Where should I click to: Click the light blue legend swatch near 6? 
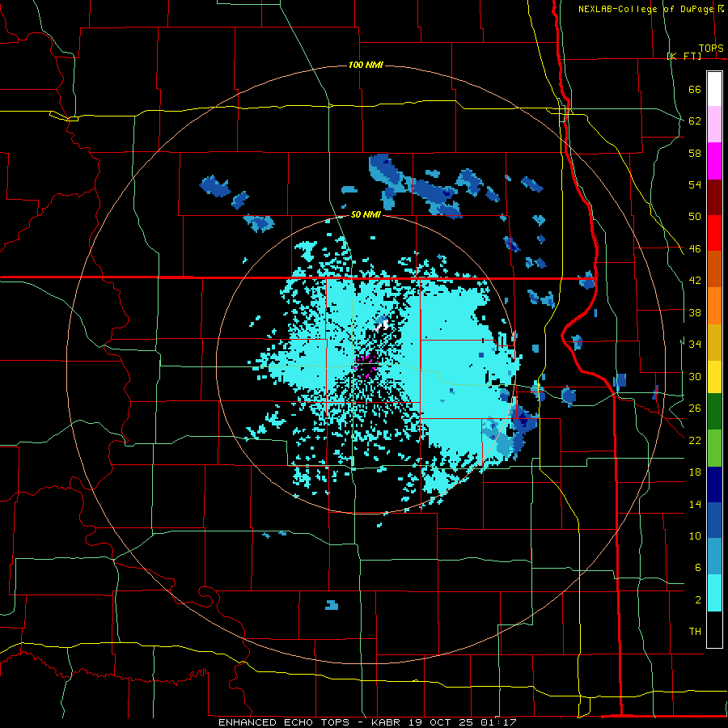(x=714, y=557)
